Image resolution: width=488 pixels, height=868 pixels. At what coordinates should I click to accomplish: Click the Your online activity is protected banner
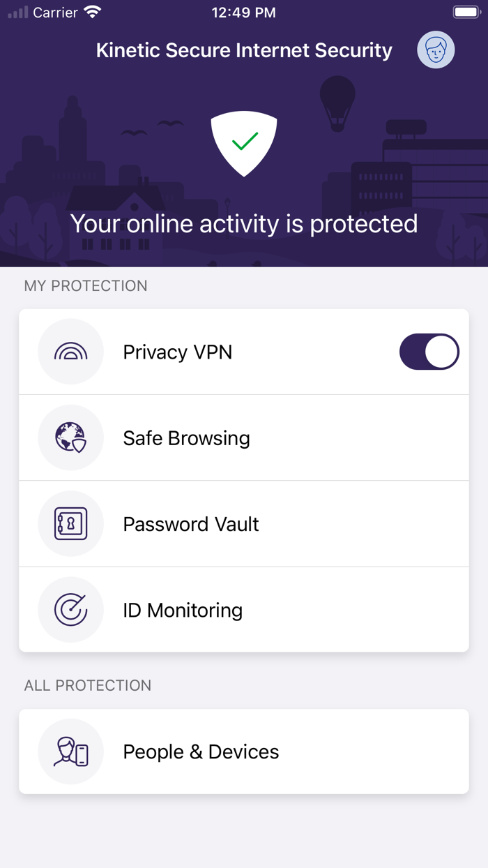[244, 223]
